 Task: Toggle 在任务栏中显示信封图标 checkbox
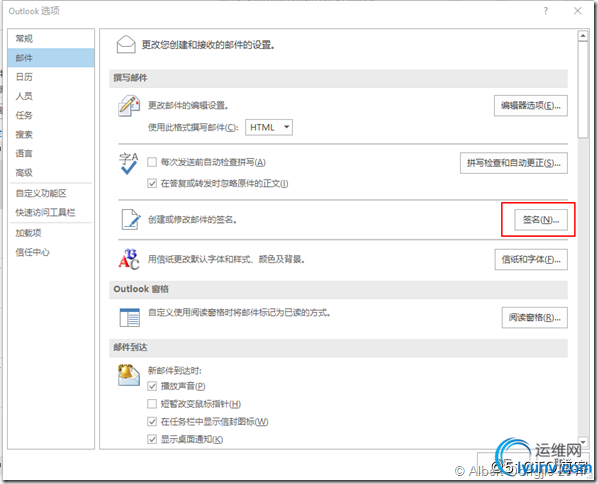pyautogui.click(x=152, y=421)
